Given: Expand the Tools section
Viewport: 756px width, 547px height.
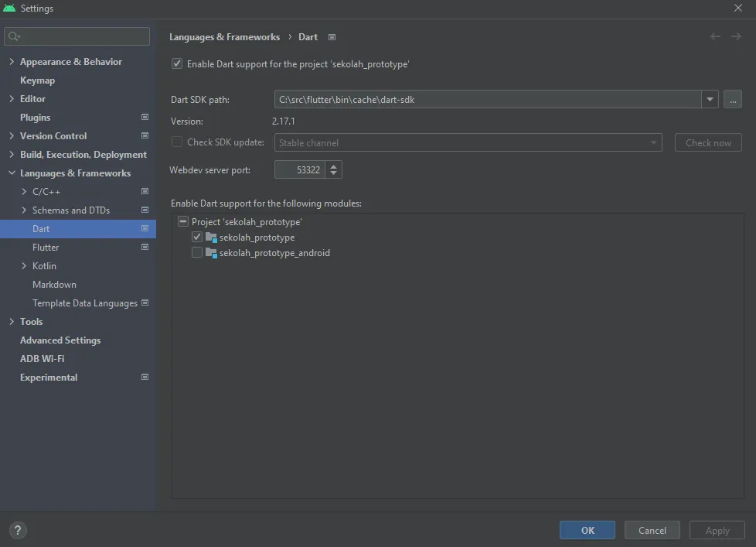Looking at the screenshot, I should [x=12, y=321].
